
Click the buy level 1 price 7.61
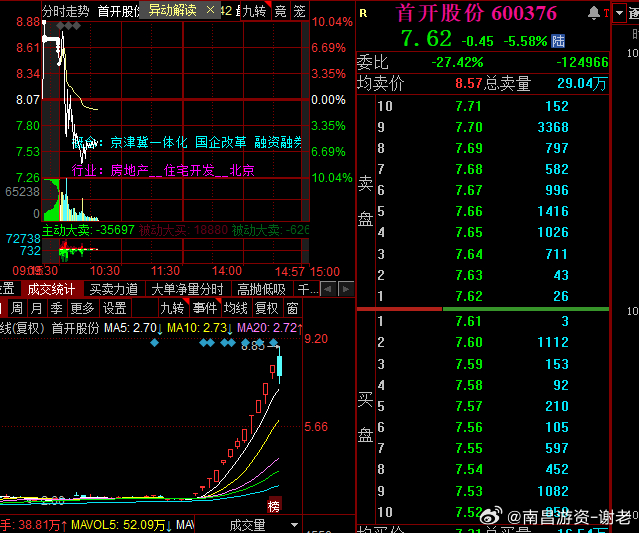click(x=469, y=321)
